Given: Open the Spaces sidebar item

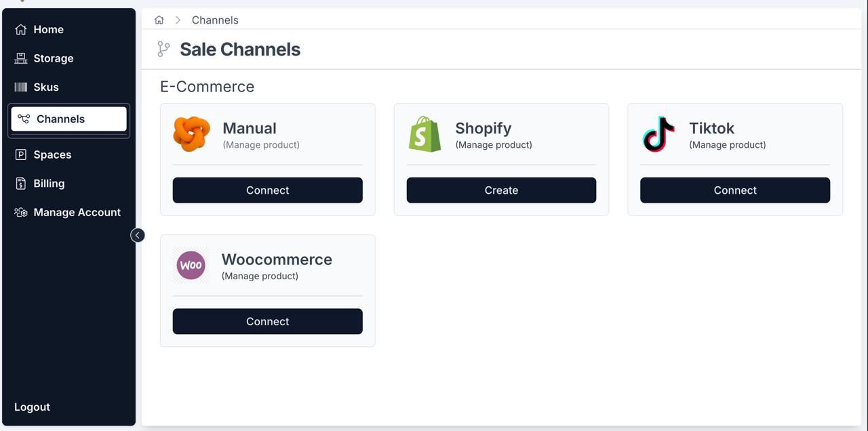Looking at the screenshot, I should point(68,155).
